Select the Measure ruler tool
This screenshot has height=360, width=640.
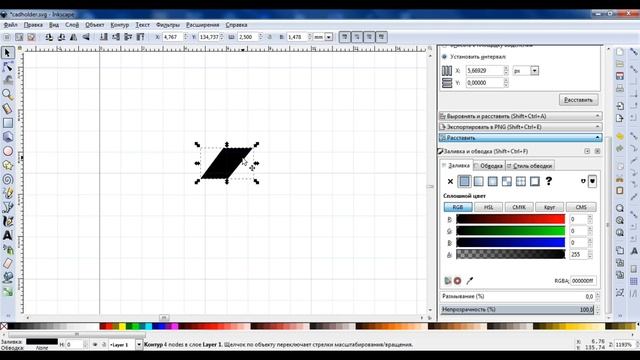click(7, 109)
